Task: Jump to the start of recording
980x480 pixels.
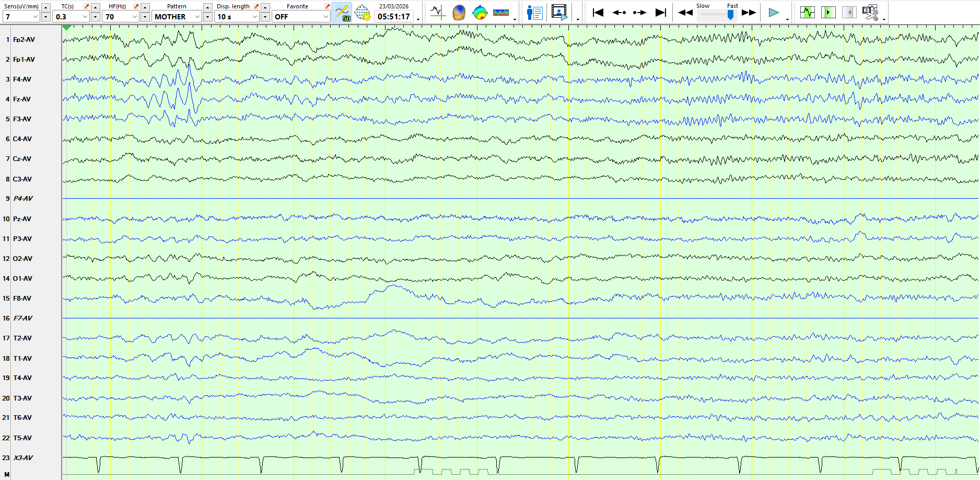Action: [x=598, y=13]
